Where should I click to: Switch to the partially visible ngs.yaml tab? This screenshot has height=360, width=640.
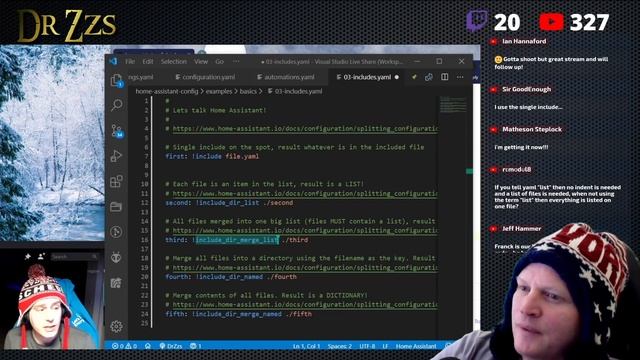click(141, 77)
